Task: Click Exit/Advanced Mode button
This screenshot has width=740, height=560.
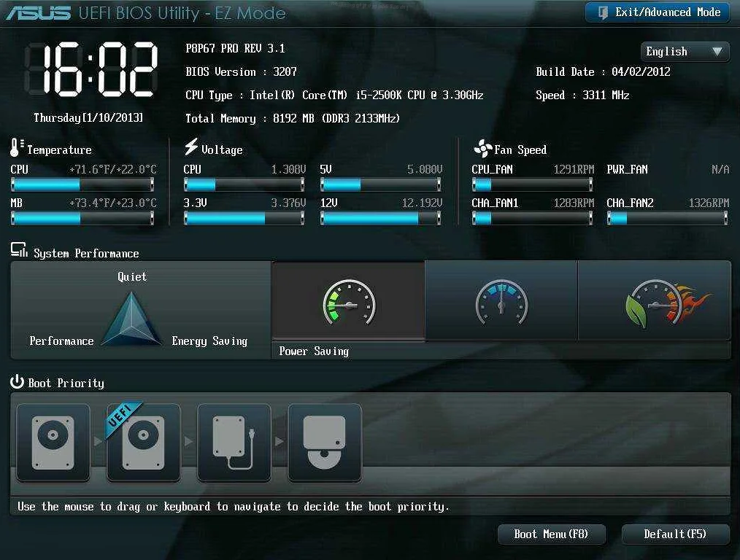Action: tap(658, 12)
